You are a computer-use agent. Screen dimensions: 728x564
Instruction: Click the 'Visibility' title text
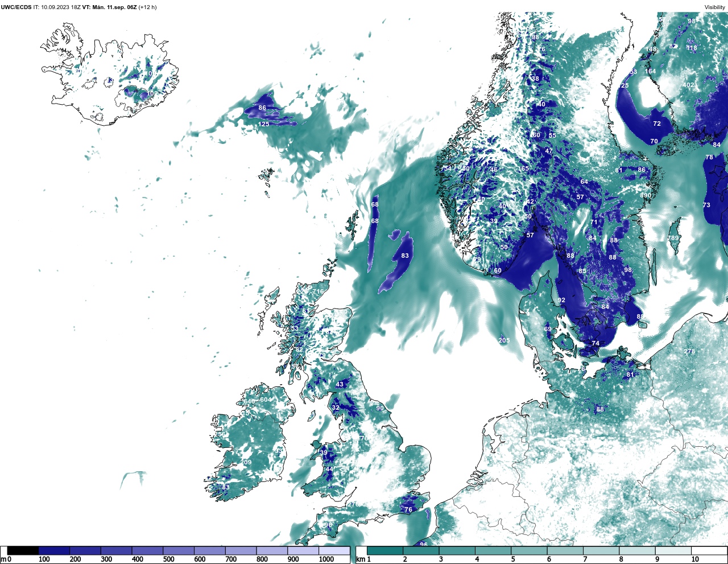click(x=715, y=7)
